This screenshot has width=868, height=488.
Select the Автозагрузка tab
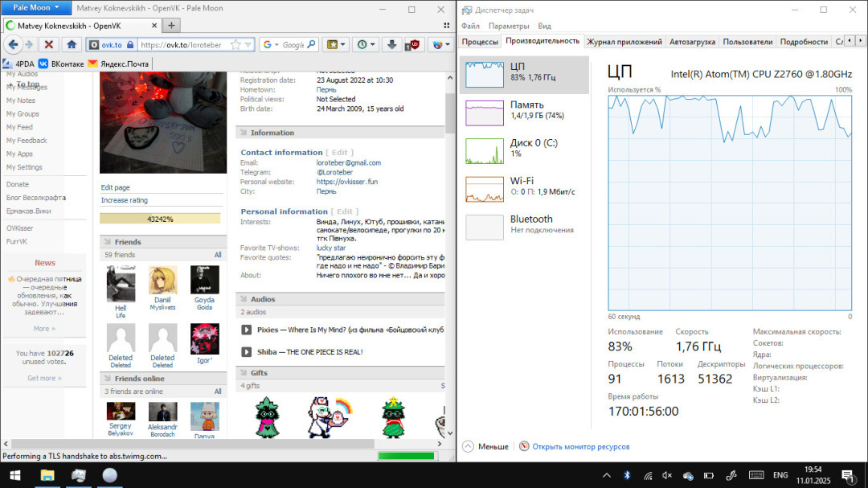coord(693,42)
